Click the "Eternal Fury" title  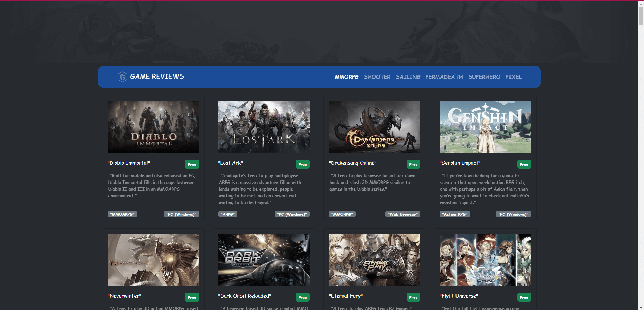point(346,296)
